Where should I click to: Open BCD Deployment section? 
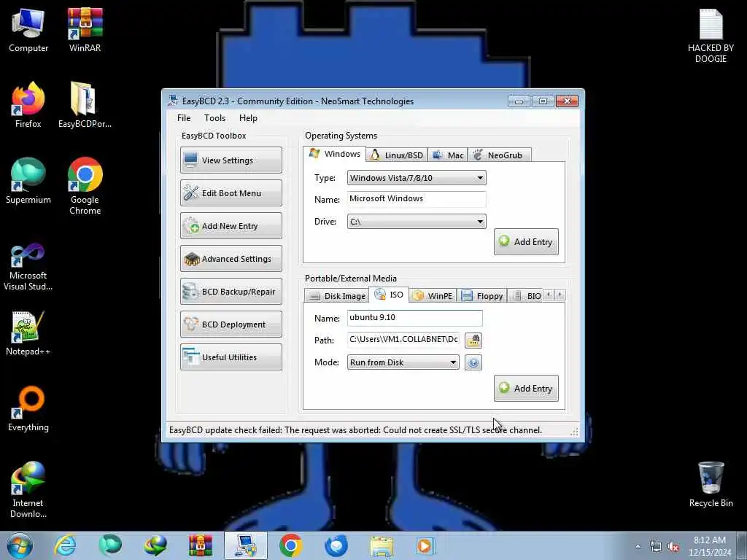pyautogui.click(x=231, y=324)
